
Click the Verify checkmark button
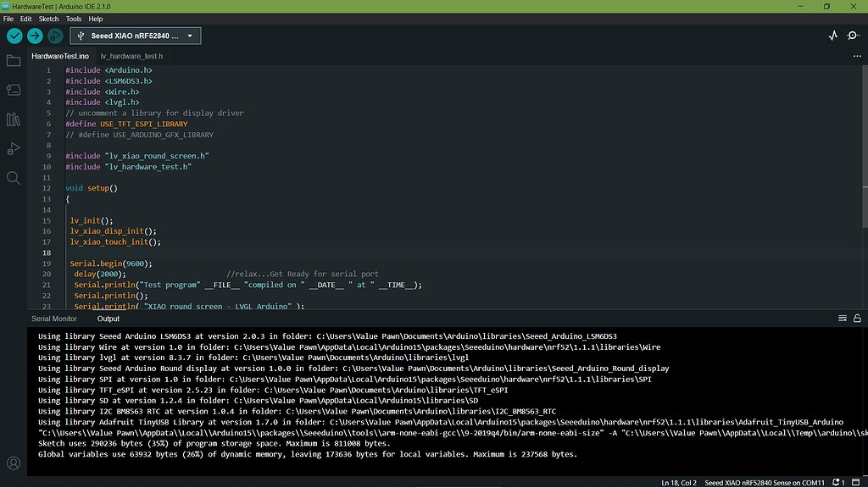[x=14, y=36]
